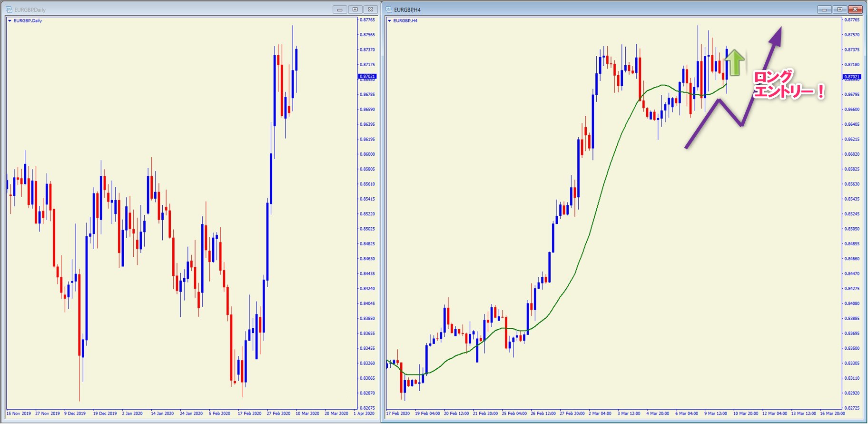Click the 16 Mar 20:00 time on H4 chart
Image resolution: width=868 pixels, height=424 pixels.
(x=832, y=414)
